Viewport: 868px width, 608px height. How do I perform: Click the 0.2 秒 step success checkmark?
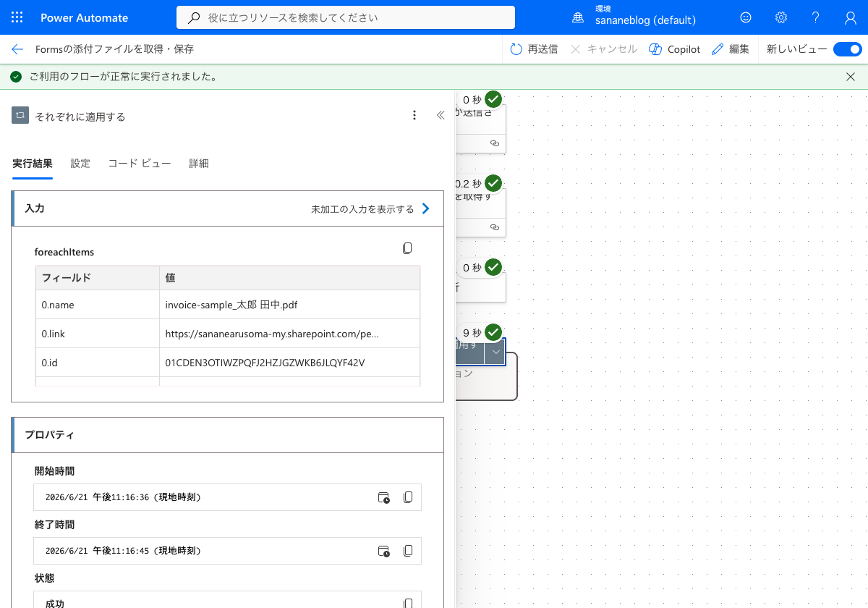(x=493, y=183)
